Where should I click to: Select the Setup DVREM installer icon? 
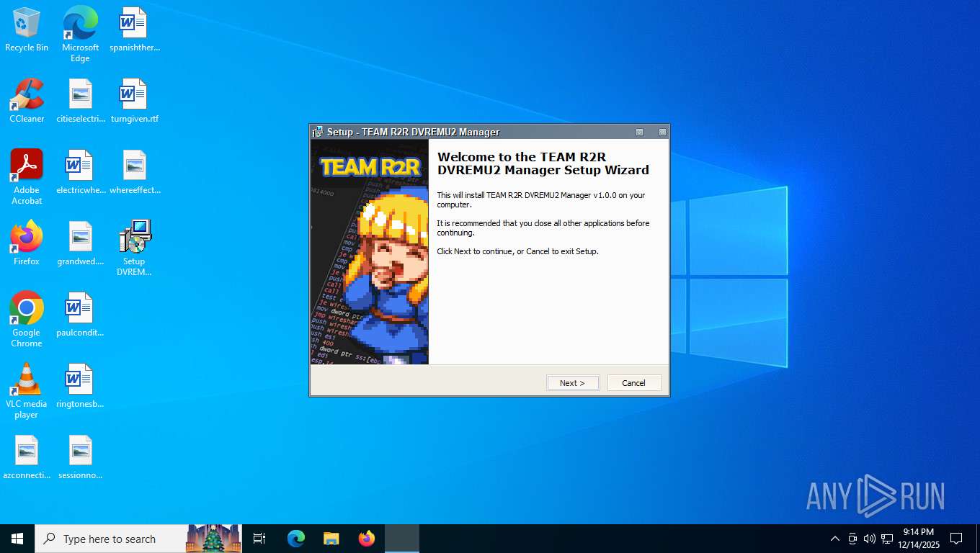tap(134, 248)
